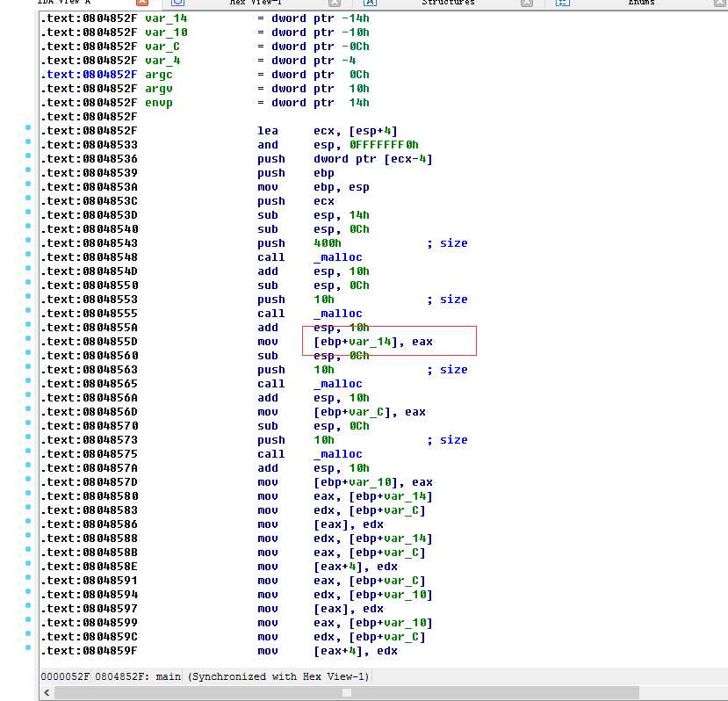Close the IDA View-A tab

point(142,3)
